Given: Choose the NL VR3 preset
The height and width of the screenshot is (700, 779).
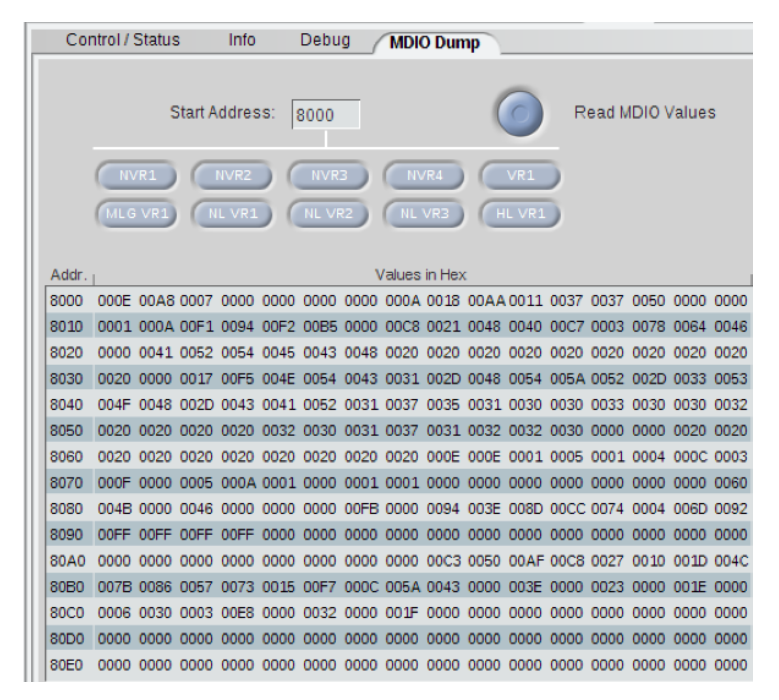Looking at the screenshot, I should pyautogui.click(x=424, y=213).
